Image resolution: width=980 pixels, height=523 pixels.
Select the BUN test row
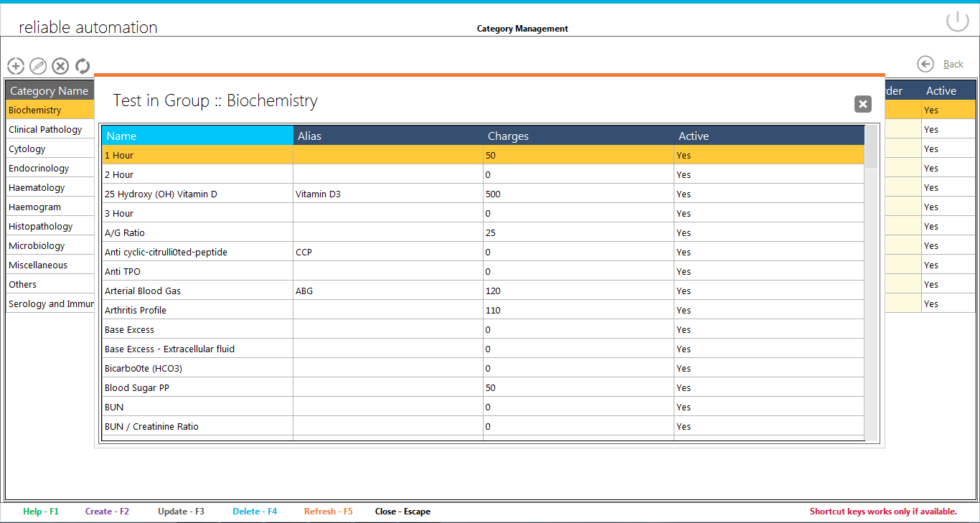tap(483, 407)
